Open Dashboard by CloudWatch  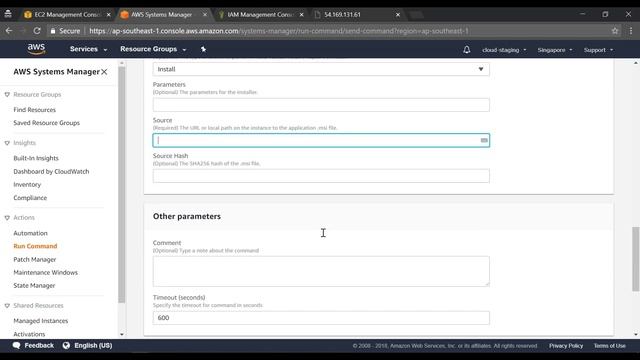point(51,171)
